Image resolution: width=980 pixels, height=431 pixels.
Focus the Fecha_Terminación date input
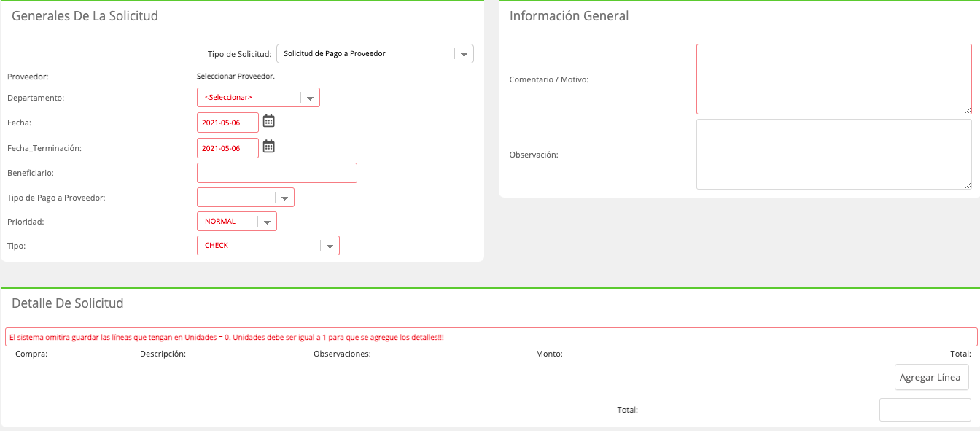click(227, 148)
